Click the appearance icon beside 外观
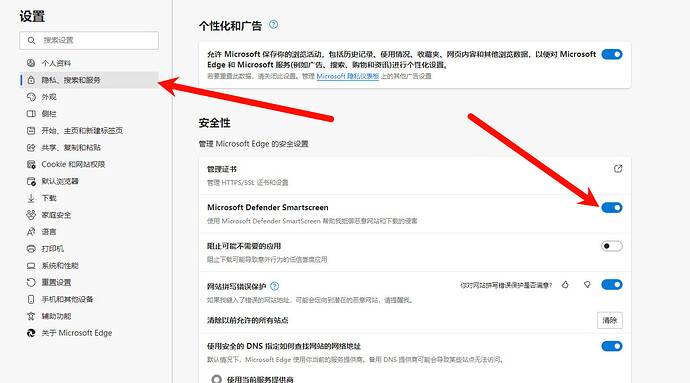Image resolution: width=690 pixels, height=383 pixels. [31, 97]
